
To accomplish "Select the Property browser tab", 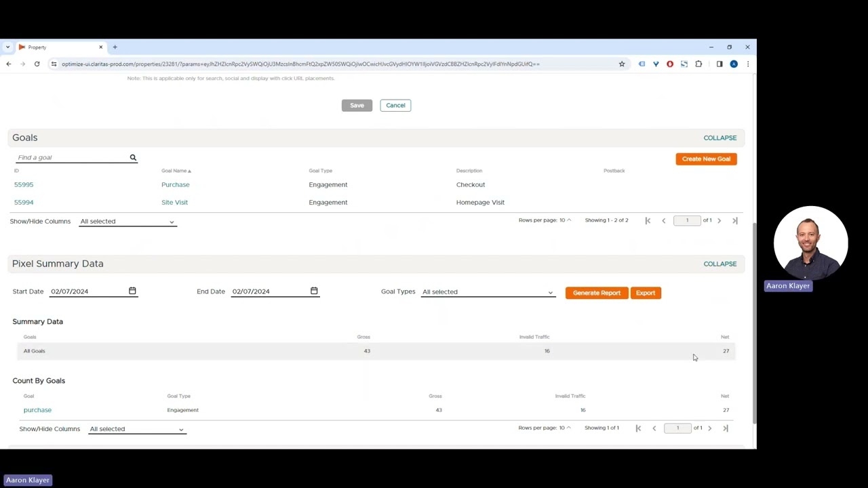I will [60, 47].
